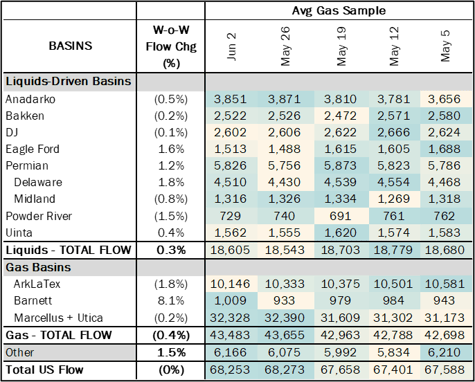This screenshot has width=475, height=382.
Task: Click Gas total May 5 value 42,698
Action: pos(444,335)
